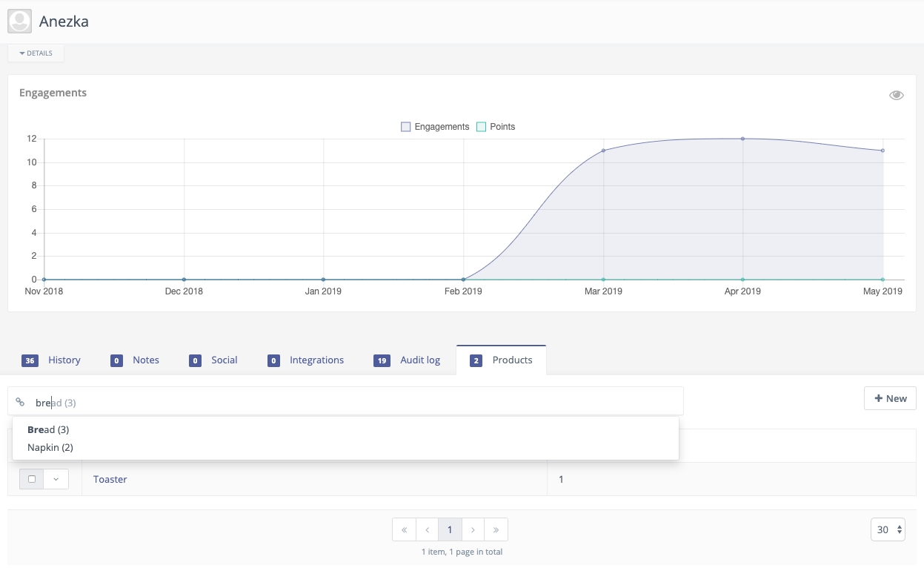Toggle the Engagements chart eye icon
Image resolution: width=924 pixels, height=568 pixels.
pyautogui.click(x=896, y=95)
